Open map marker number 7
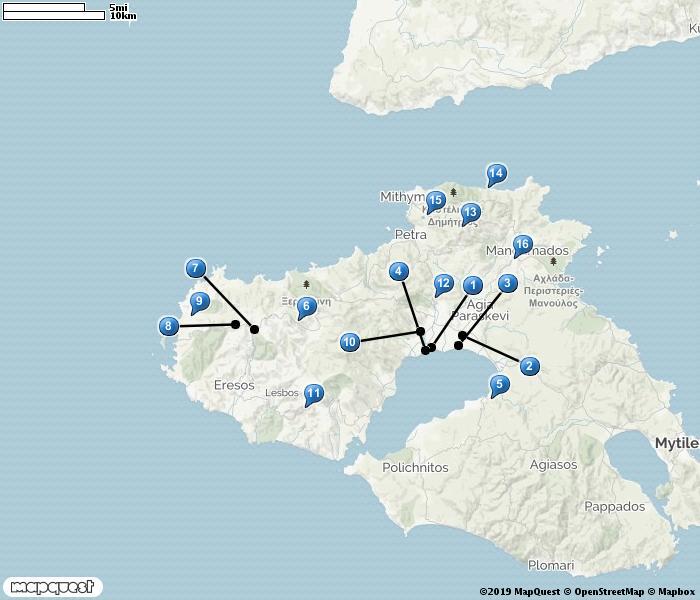Image resolution: width=700 pixels, height=600 pixels. (x=196, y=268)
